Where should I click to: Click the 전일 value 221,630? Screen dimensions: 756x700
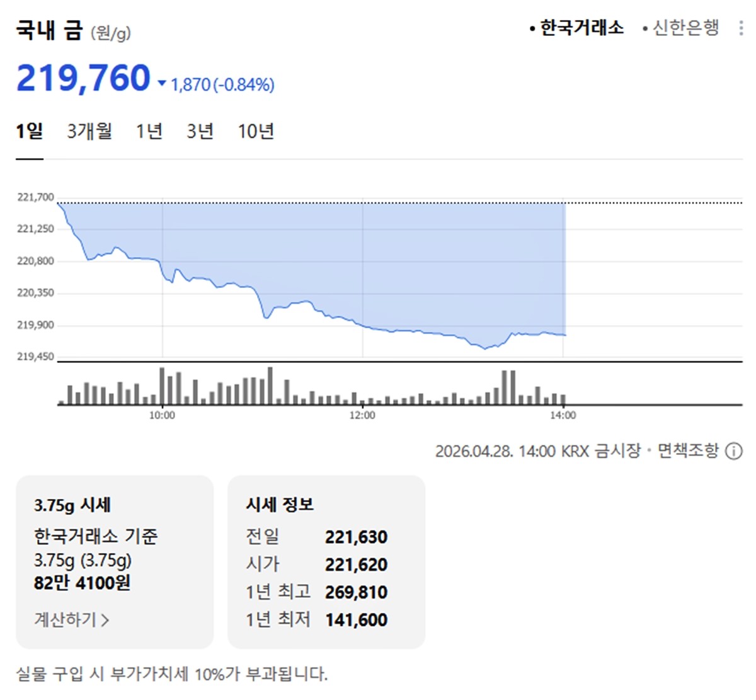pyautogui.click(x=356, y=537)
